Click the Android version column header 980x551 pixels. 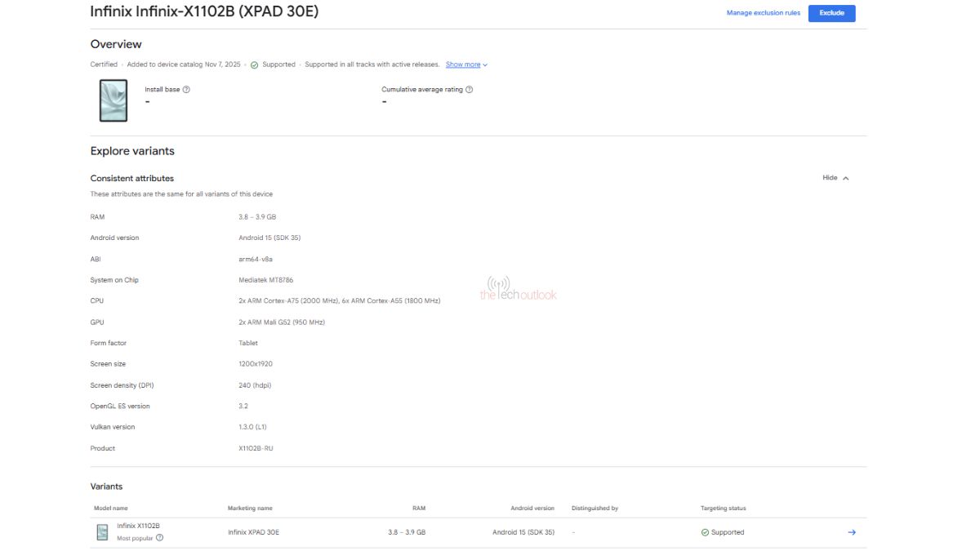(x=532, y=509)
